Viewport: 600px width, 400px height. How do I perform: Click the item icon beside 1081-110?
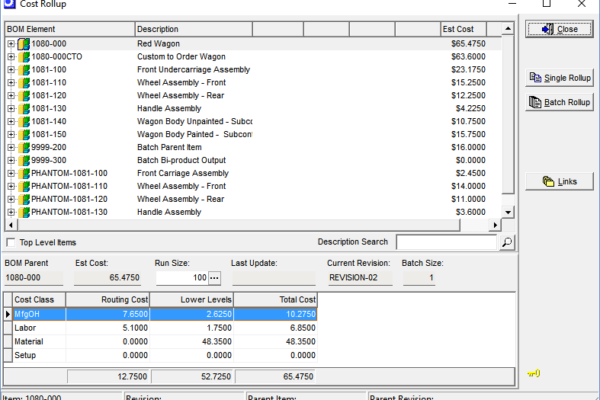point(24,83)
